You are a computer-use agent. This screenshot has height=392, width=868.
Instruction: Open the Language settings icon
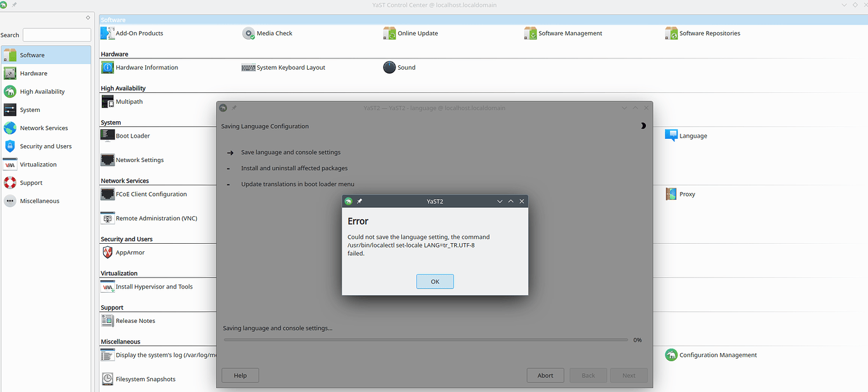coord(670,135)
